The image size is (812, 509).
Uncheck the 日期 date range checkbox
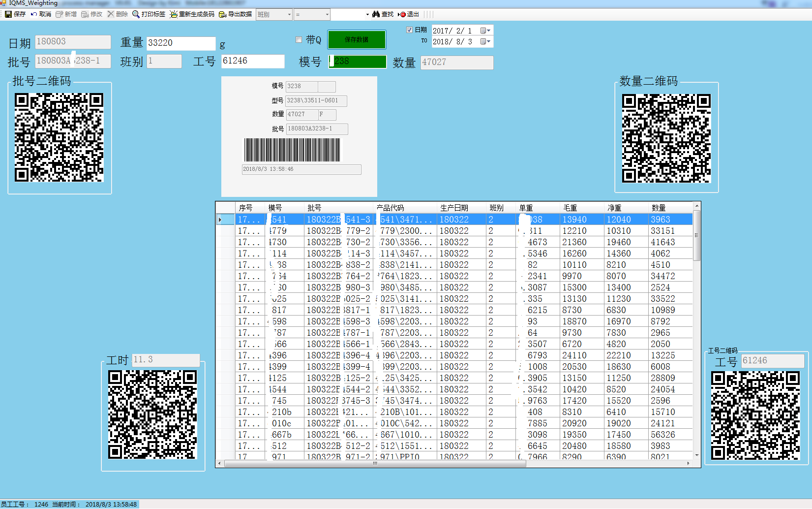point(409,30)
